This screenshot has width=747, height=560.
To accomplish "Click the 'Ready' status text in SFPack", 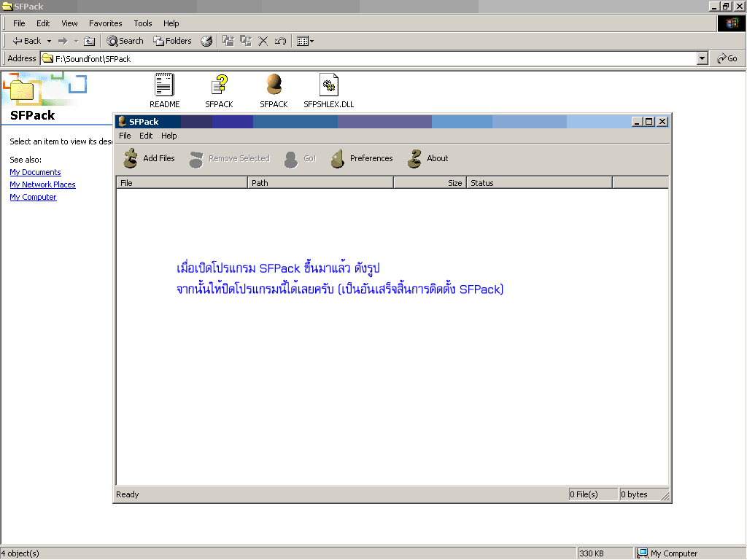I will tap(127, 495).
